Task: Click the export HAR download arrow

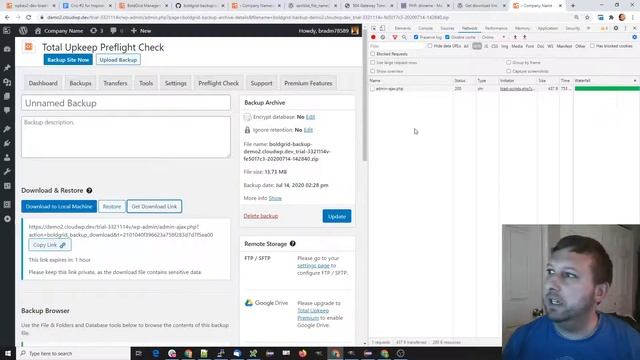Action: 525,37
